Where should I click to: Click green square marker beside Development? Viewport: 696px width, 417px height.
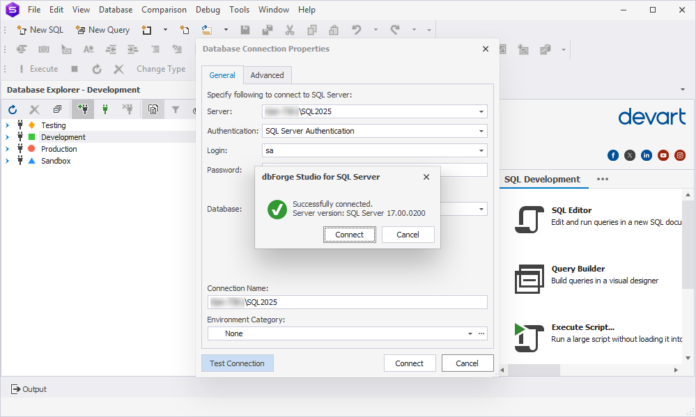[x=32, y=137]
